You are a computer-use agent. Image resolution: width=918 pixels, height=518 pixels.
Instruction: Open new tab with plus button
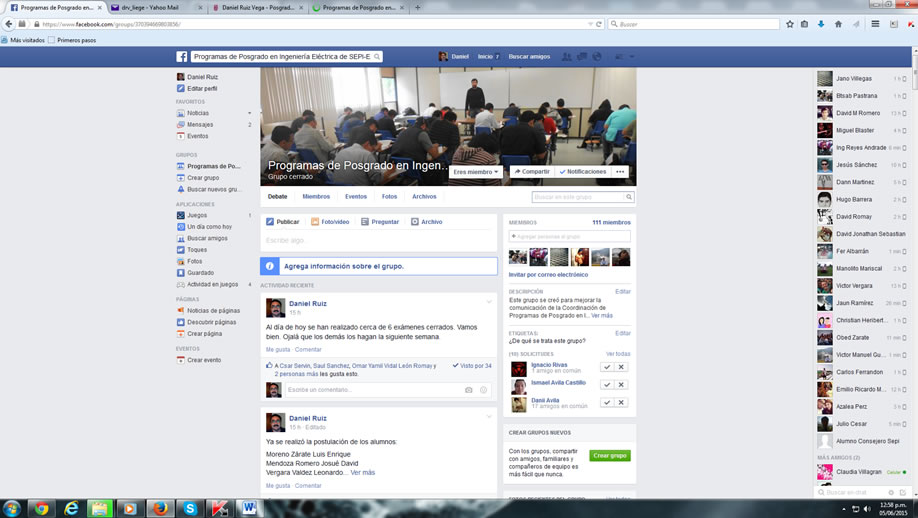[x=417, y=8]
